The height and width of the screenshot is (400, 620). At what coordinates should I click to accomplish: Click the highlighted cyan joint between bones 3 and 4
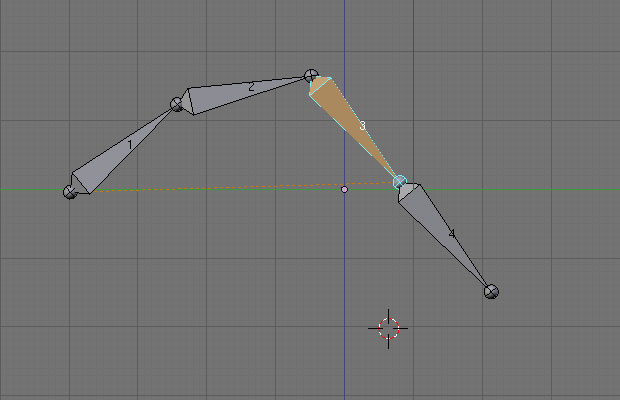(x=400, y=182)
